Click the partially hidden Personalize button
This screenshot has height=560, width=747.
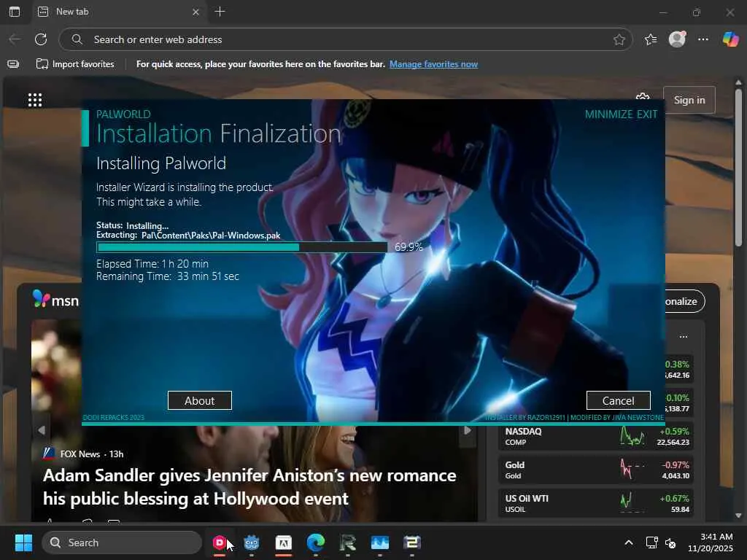(684, 301)
